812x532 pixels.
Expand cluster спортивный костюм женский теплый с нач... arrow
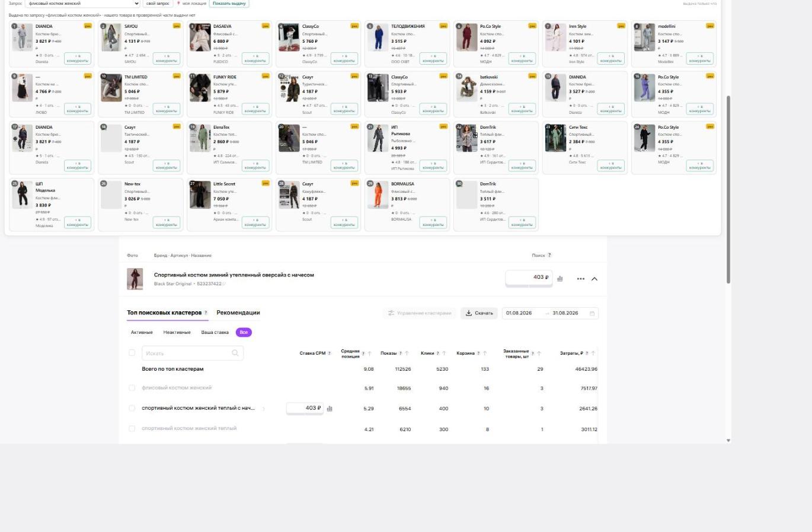pyautogui.click(x=264, y=409)
